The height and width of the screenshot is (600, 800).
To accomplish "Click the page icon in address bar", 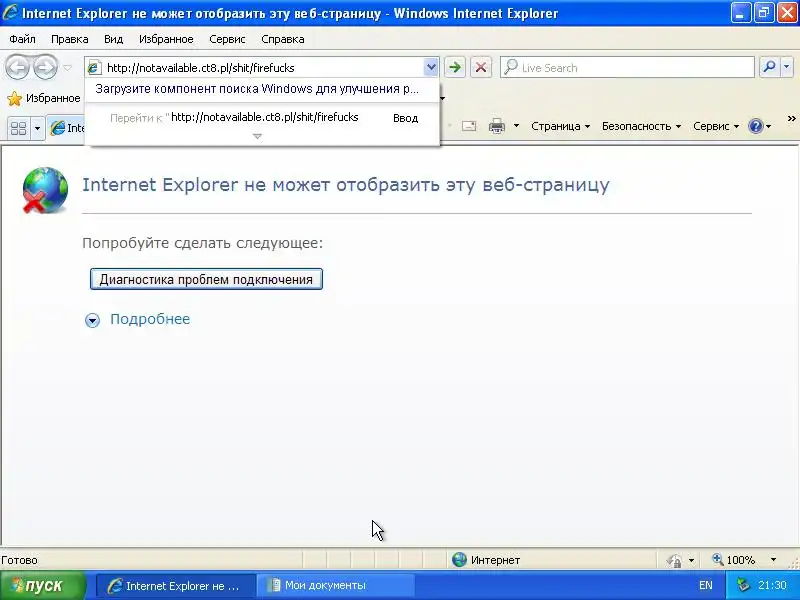I will click(95, 67).
